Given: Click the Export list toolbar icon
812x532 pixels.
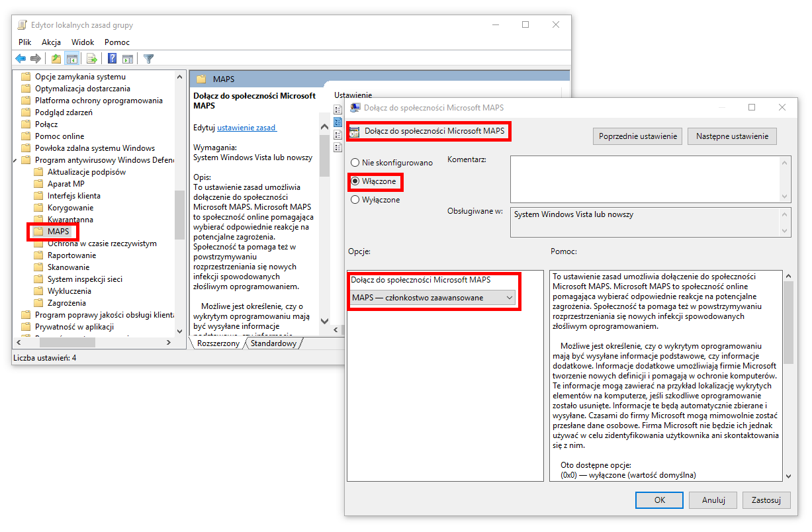Looking at the screenshot, I should click(92, 59).
